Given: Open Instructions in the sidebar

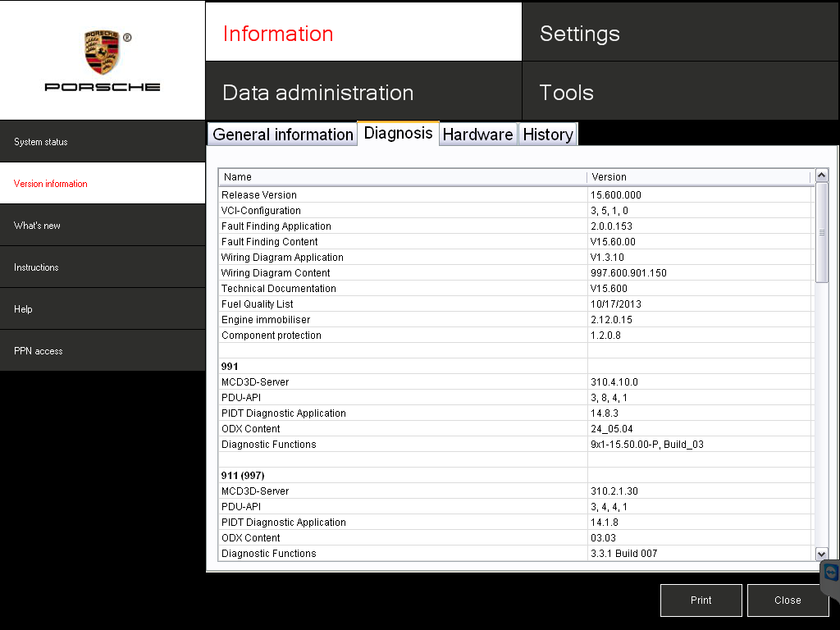Looking at the screenshot, I should (x=103, y=267).
